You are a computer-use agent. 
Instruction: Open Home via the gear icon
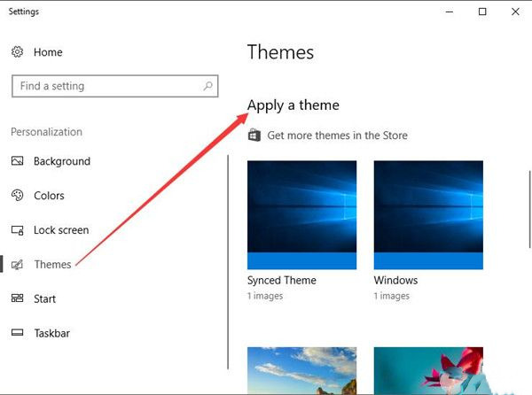[18, 52]
